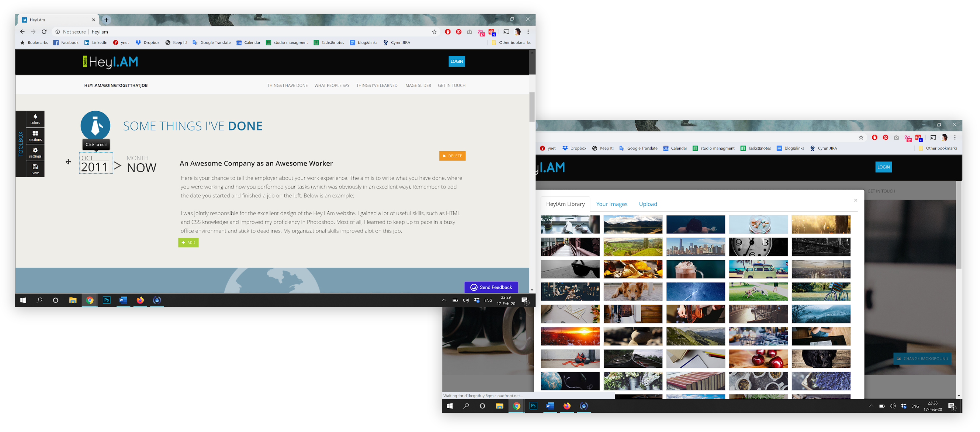Open File Explorer from the left taskbar

click(73, 300)
